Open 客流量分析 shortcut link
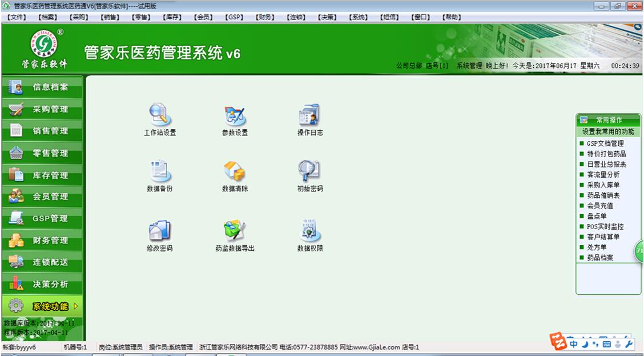 [603, 174]
